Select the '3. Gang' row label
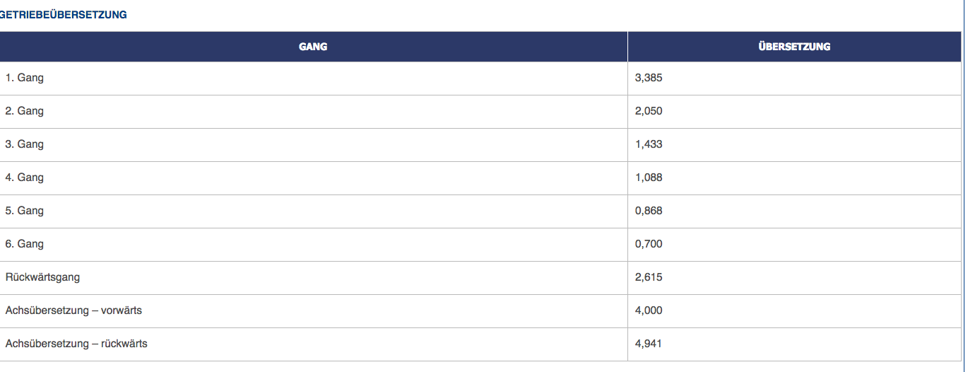This screenshot has height=372, width=980. tap(25, 144)
